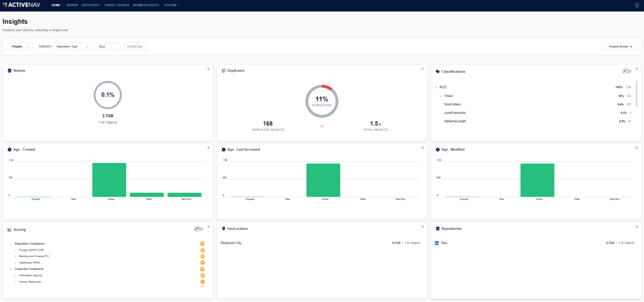Expand the Information Security chevron
Screen dimensions: 644x302
pos(15,275)
